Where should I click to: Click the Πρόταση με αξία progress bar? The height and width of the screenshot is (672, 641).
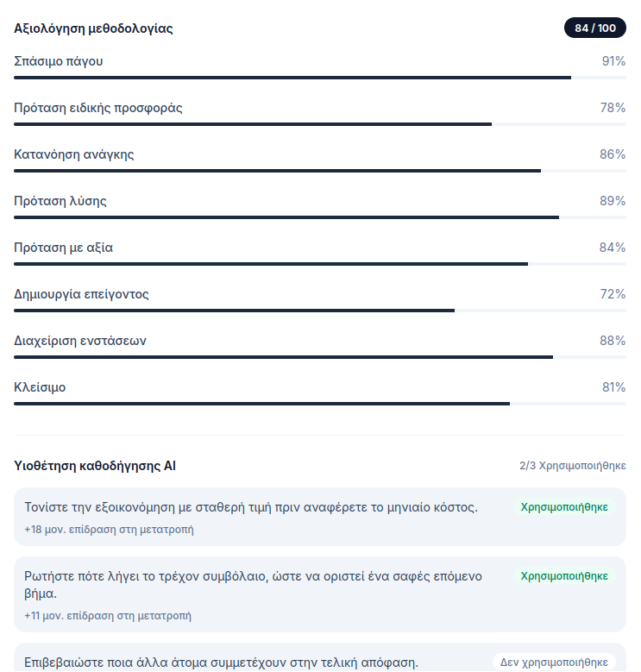coord(320,264)
